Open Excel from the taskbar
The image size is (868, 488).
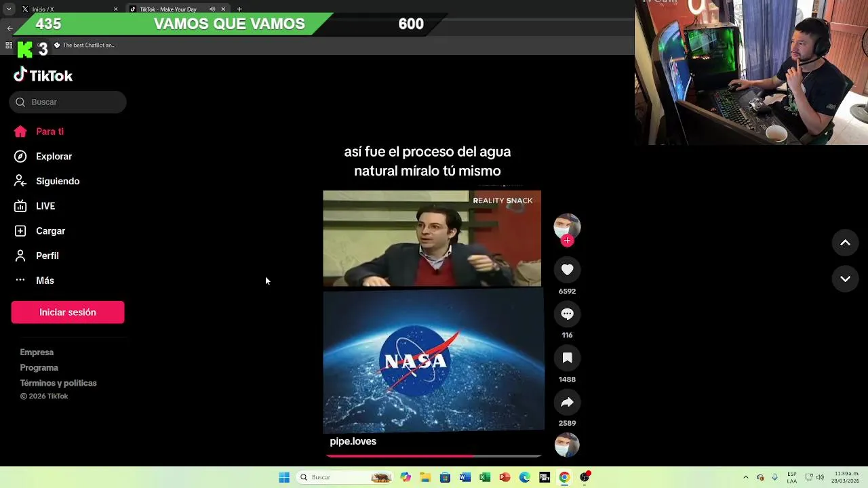[x=485, y=477]
